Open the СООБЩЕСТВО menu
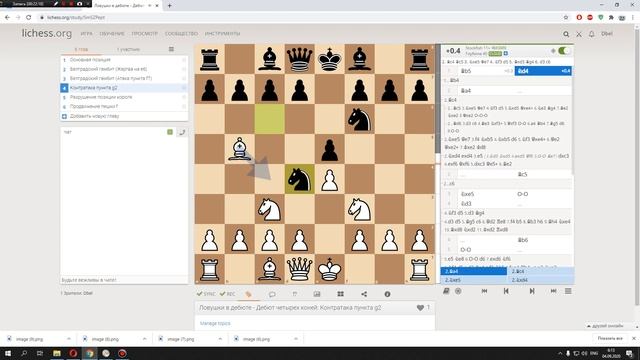Image resolution: width=640 pixels, height=360 pixels. (181, 33)
